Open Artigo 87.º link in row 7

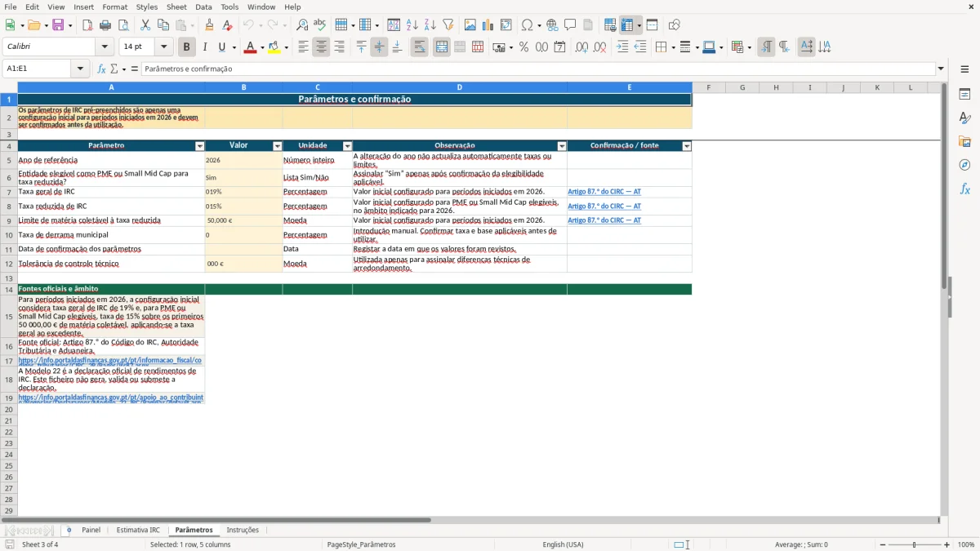(x=604, y=192)
